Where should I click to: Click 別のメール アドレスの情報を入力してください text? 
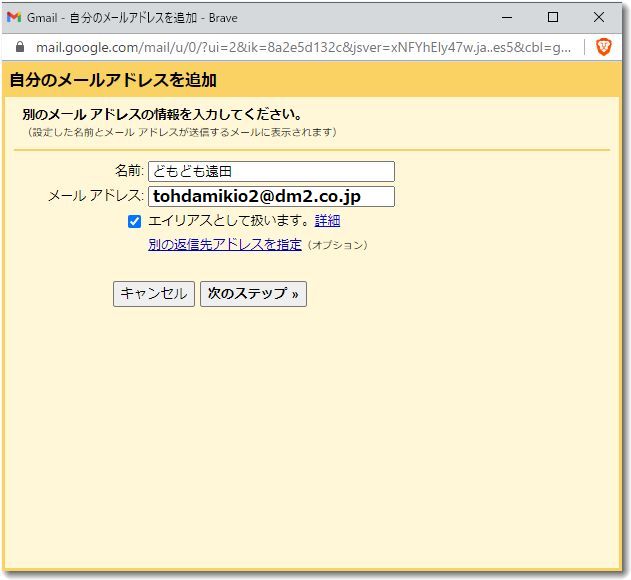tap(162, 114)
